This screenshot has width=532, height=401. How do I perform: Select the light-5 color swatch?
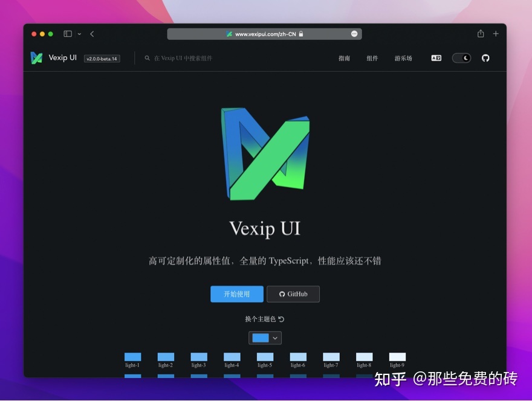(265, 357)
